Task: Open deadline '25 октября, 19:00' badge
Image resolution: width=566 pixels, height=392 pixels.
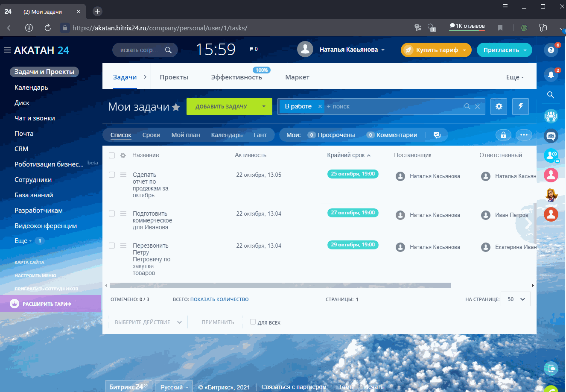Action: [353, 174]
